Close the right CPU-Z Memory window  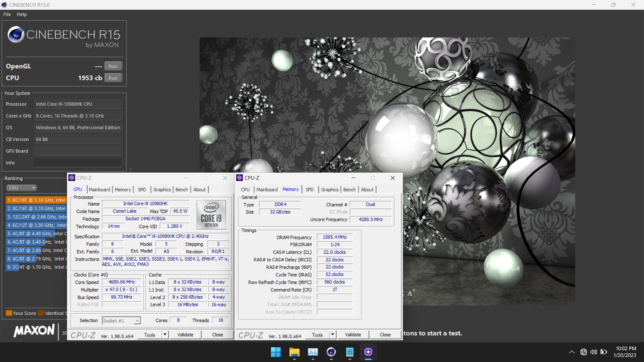click(392, 178)
